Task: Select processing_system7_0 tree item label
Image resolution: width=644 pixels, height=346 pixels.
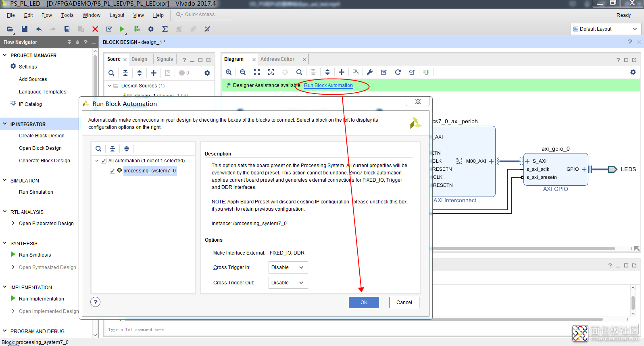Action: click(x=150, y=171)
